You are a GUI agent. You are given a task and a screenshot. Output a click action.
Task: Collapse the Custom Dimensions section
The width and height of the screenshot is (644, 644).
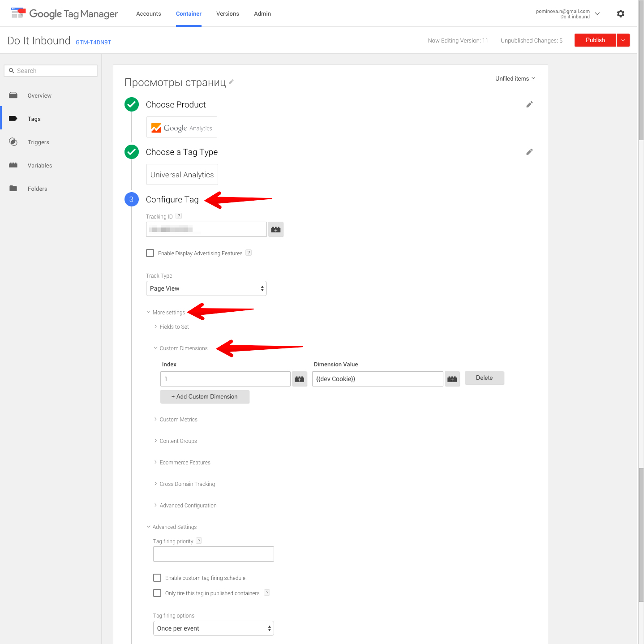181,348
